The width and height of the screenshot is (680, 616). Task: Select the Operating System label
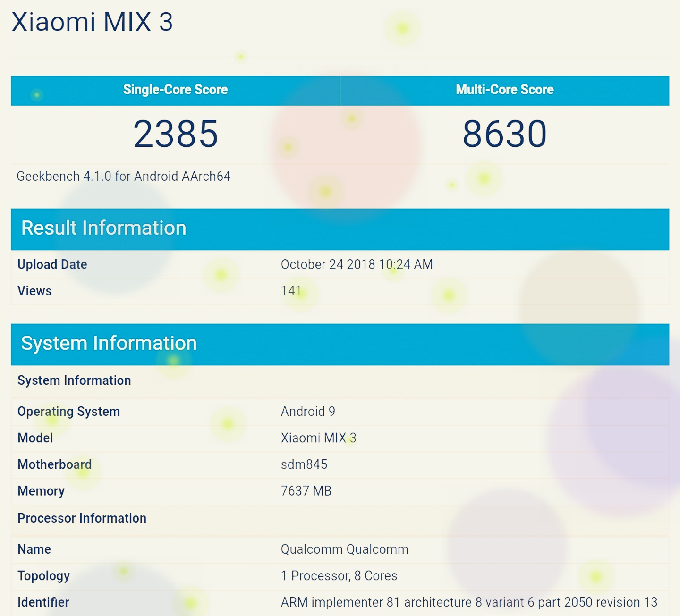68,412
